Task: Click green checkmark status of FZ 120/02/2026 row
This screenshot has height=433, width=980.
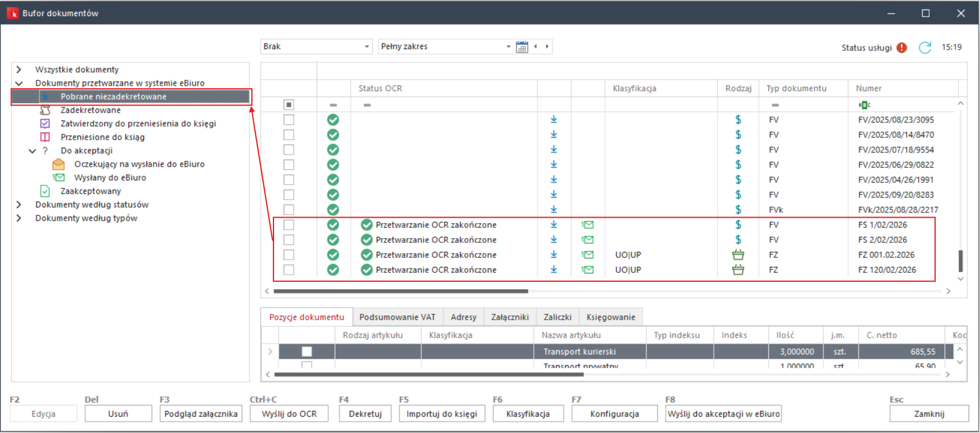Action: coord(333,270)
